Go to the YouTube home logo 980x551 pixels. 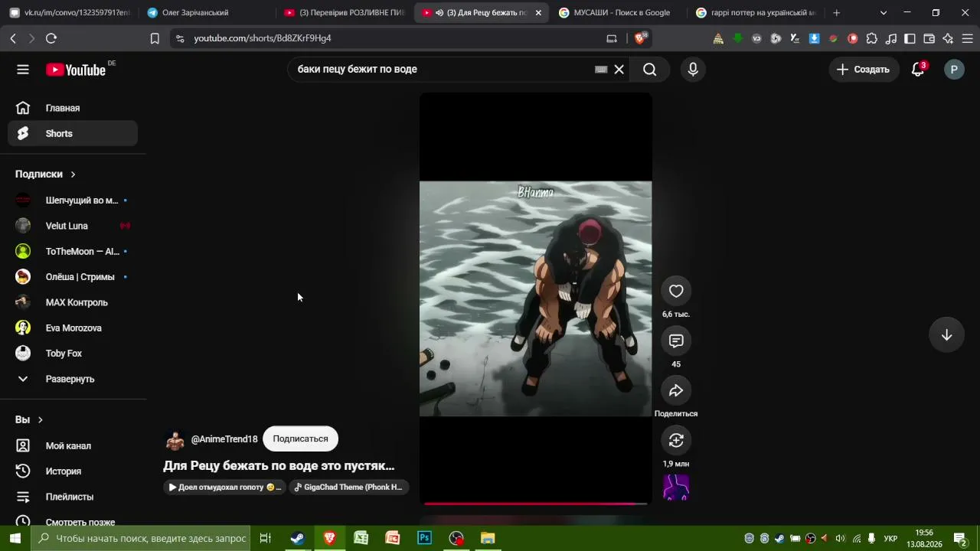point(76,70)
